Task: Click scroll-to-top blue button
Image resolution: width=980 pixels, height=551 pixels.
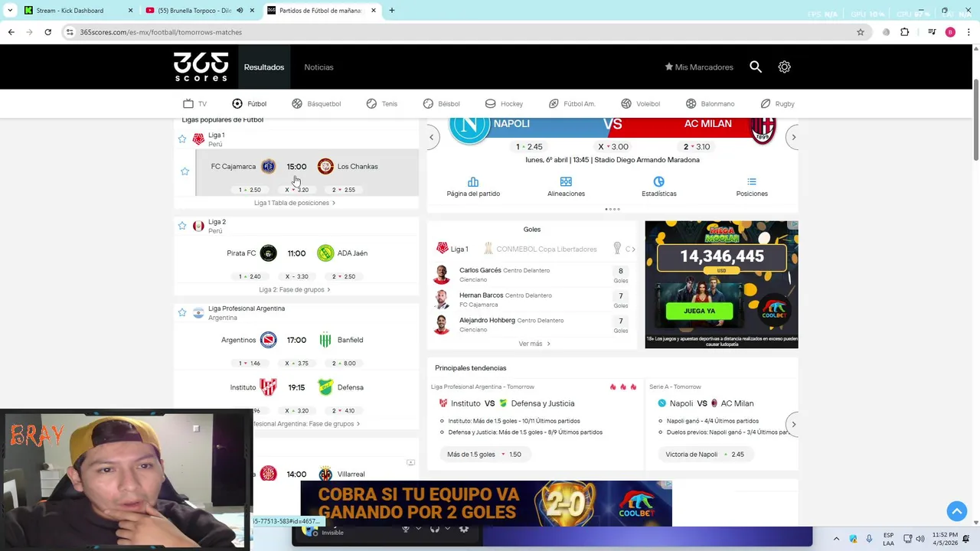Action: tap(956, 511)
